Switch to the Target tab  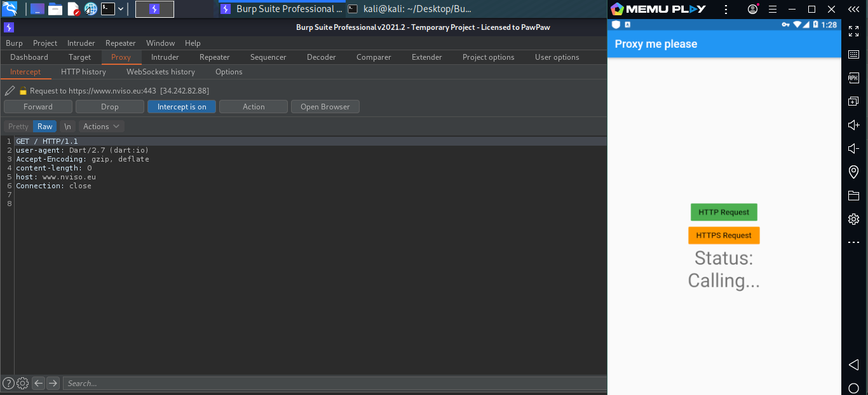coord(80,57)
